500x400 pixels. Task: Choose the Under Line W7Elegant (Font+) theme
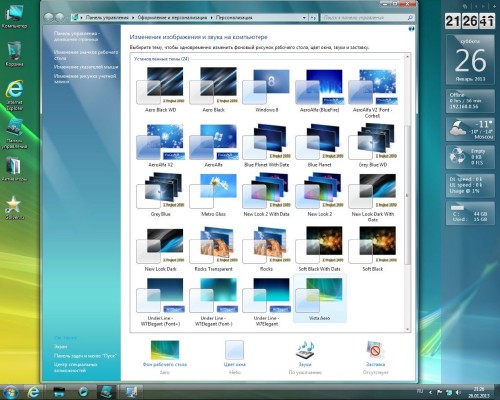click(x=160, y=302)
